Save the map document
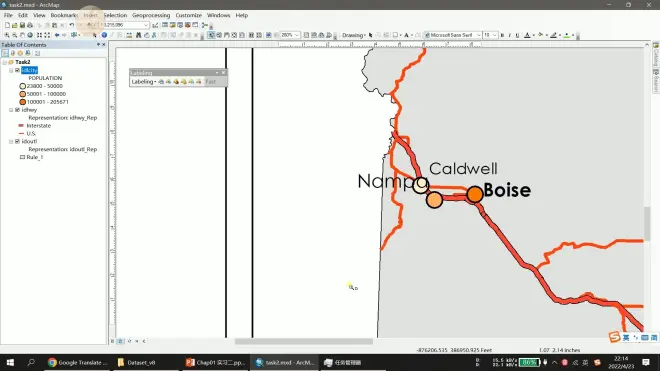Image resolution: width=660 pixels, height=371 pixels. 22,25
